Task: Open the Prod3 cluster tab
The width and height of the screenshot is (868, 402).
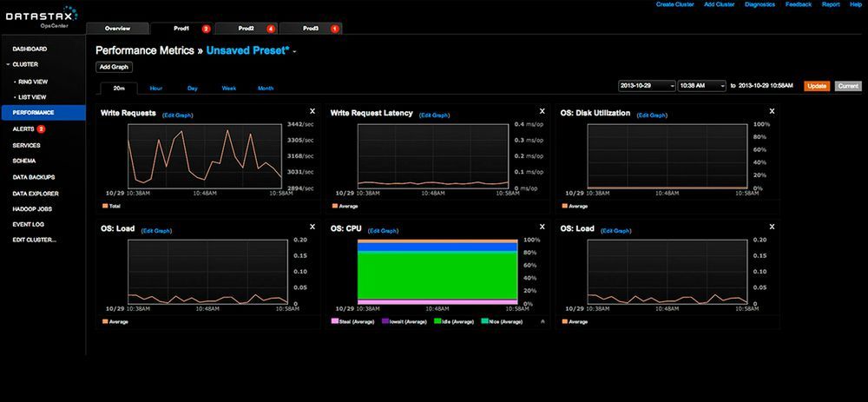Action: pyautogui.click(x=311, y=29)
